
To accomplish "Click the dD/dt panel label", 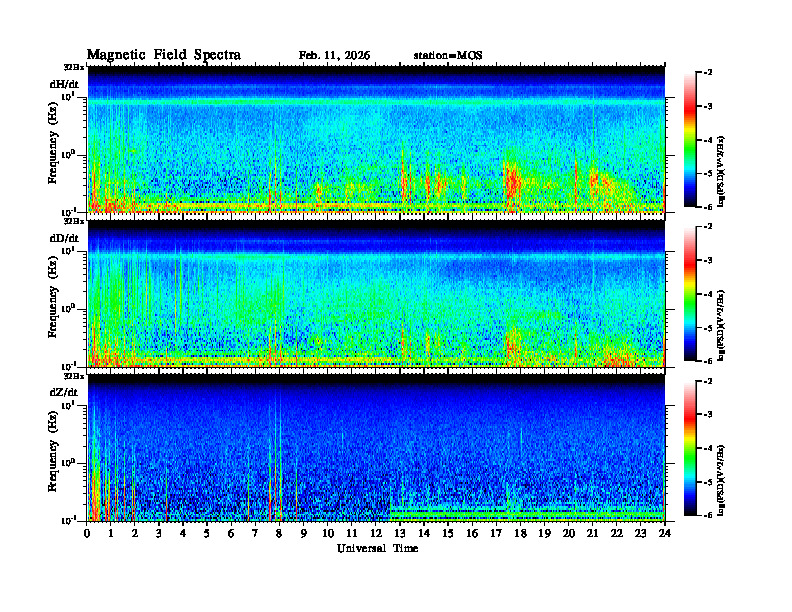I will (64, 238).
